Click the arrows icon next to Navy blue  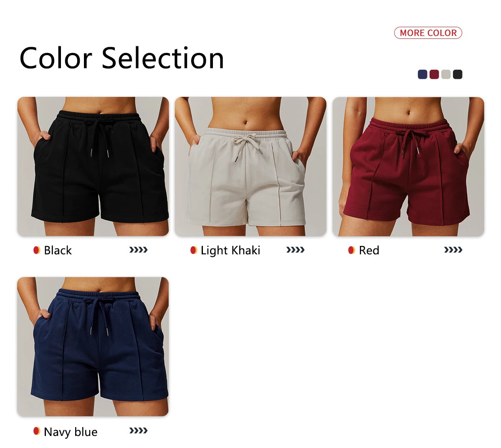[x=139, y=431]
